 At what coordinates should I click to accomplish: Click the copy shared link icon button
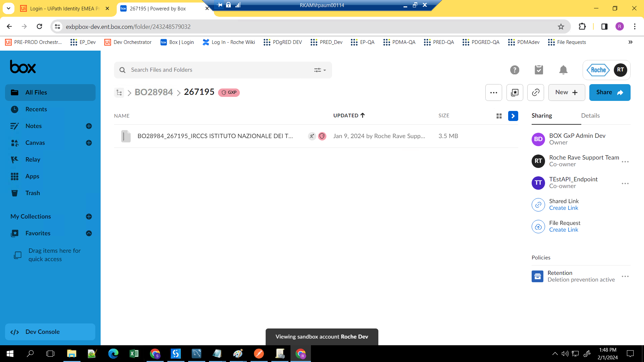click(x=536, y=93)
